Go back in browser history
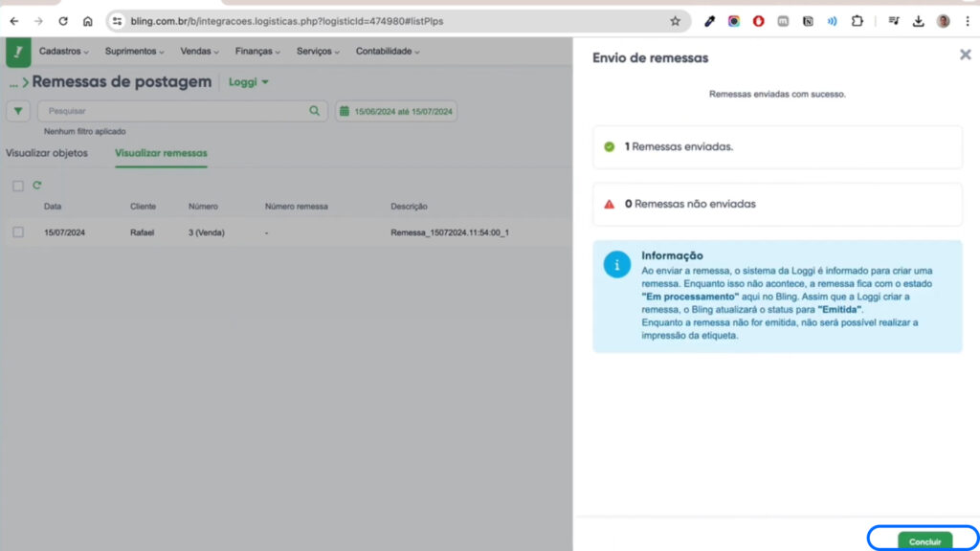This screenshot has height=551, width=980. (13, 21)
